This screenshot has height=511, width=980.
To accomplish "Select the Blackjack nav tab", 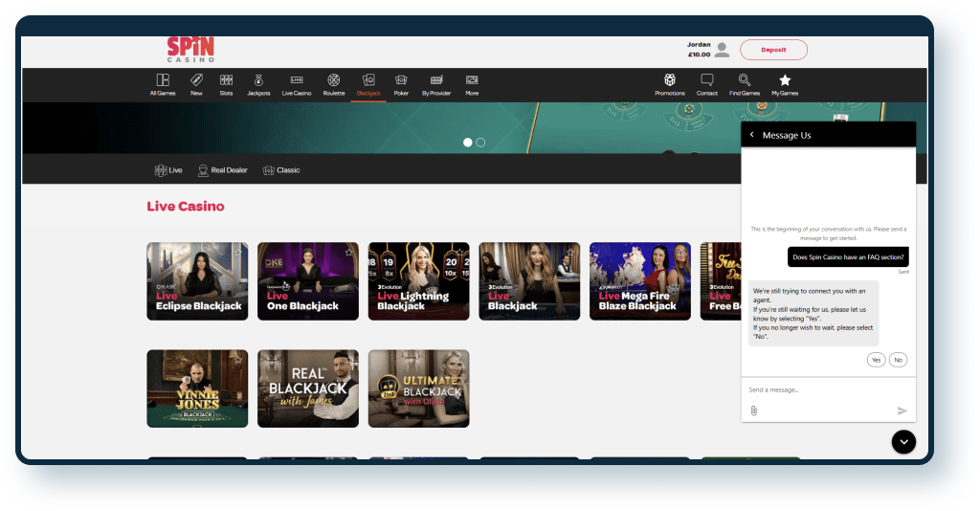I will 368,84.
